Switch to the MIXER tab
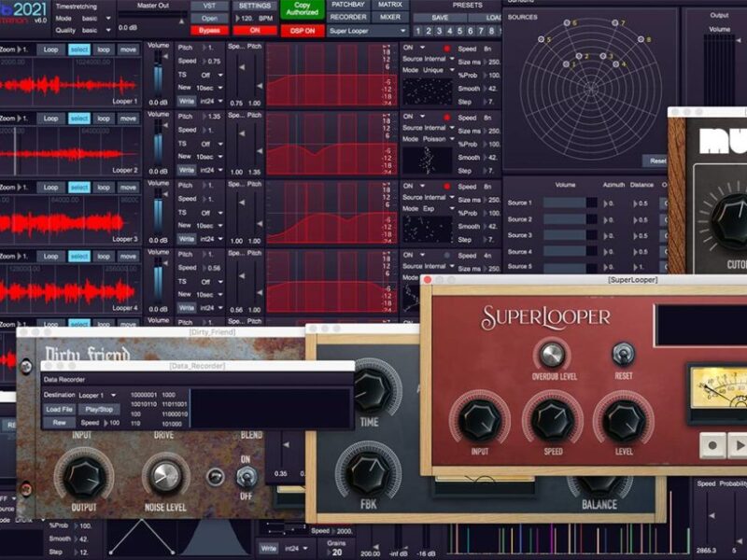747x560 pixels. tap(390, 17)
